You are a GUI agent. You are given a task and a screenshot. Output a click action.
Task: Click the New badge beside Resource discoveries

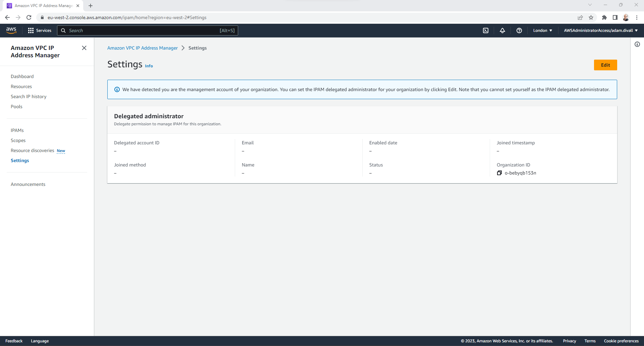61,151
